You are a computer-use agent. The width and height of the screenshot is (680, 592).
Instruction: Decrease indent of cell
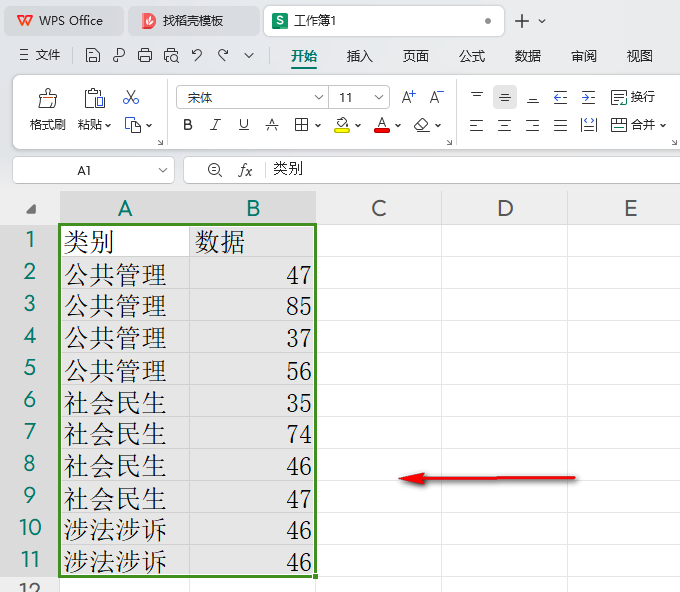click(560, 97)
